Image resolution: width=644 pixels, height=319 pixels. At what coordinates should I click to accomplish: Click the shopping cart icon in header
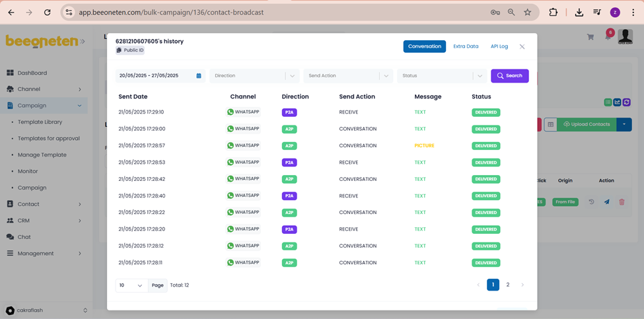tap(590, 37)
